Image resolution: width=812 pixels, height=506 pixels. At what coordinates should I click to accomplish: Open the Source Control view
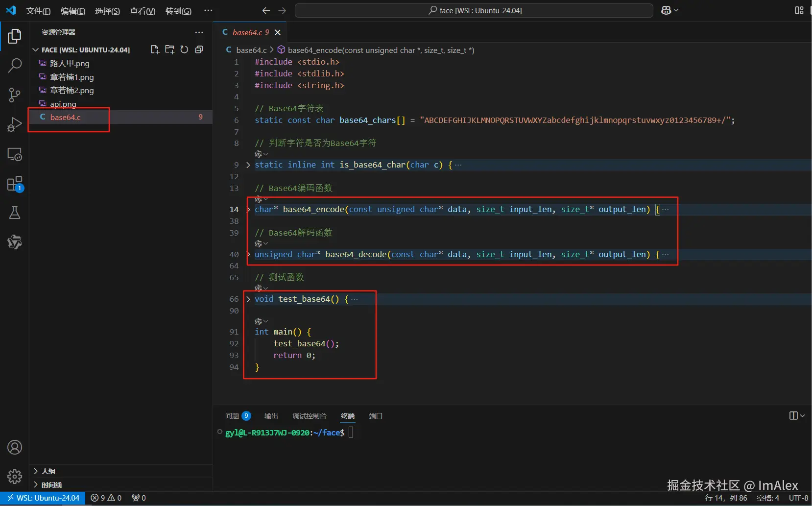tap(15, 95)
